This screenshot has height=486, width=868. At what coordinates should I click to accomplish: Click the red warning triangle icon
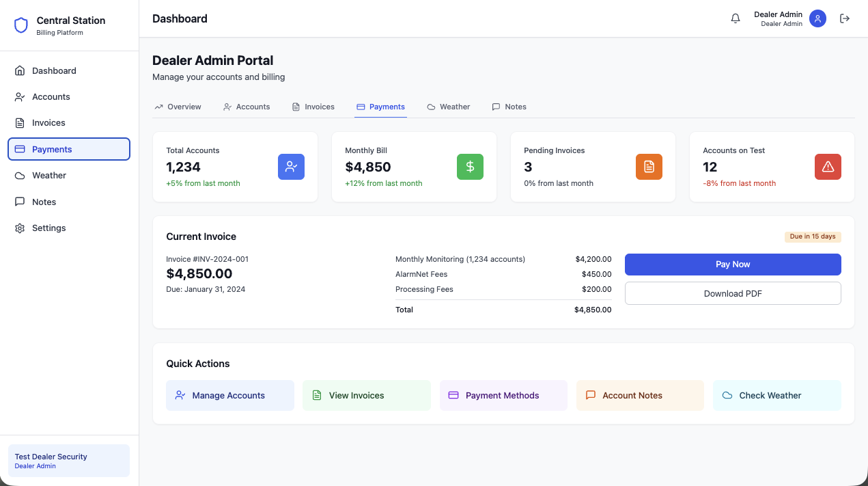pos(828,167)
